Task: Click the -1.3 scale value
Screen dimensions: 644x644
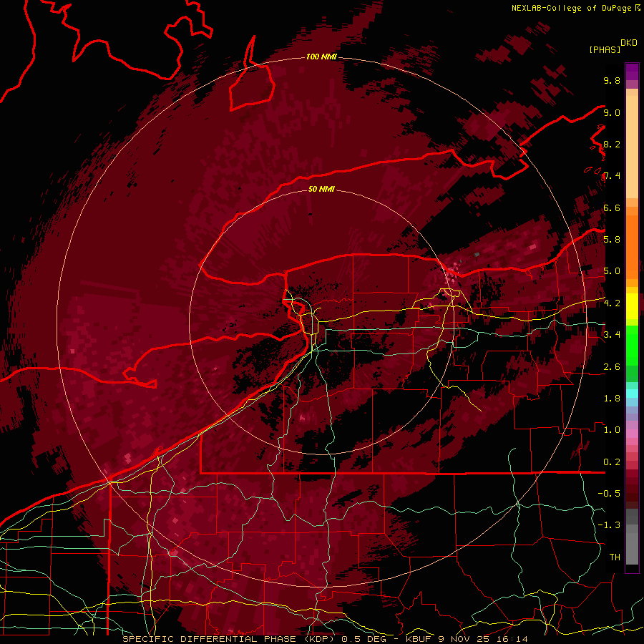Action: click(609, 525)
